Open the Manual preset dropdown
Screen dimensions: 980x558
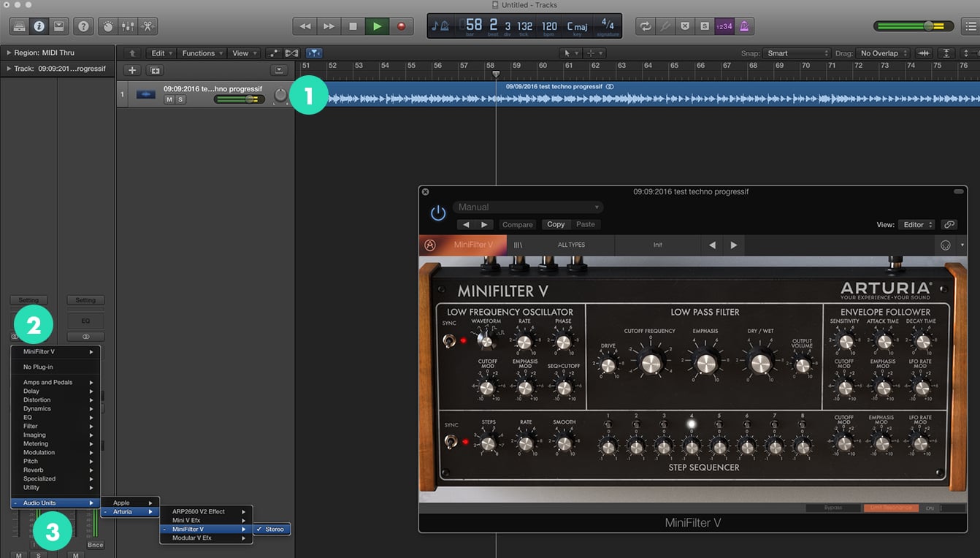pyautogui.click(x=528, y=207)
